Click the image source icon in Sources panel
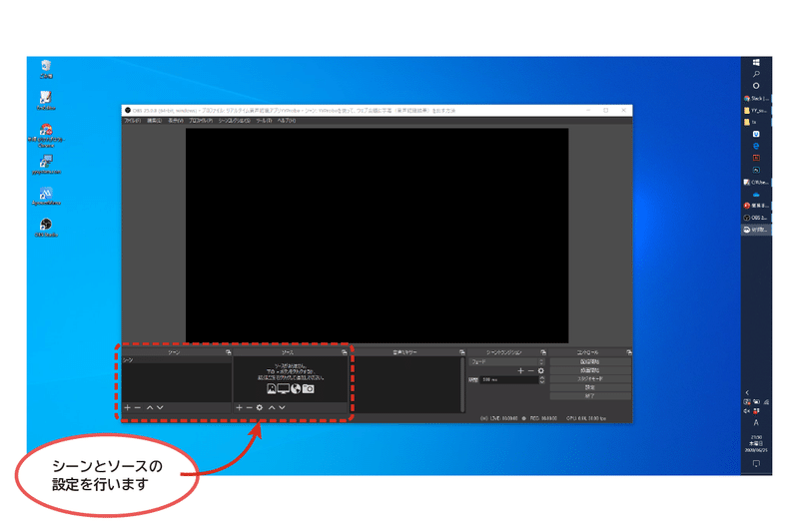This screenshot has height=532, width=799. click(x=271, y=389)
